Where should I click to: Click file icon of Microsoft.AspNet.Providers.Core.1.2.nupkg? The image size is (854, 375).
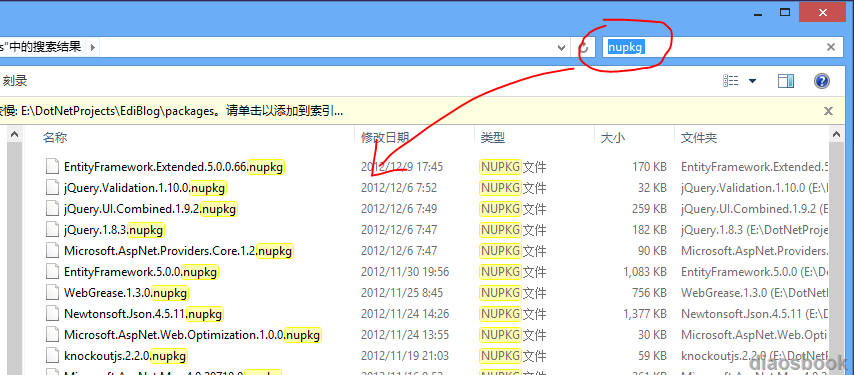click(52, 251)
